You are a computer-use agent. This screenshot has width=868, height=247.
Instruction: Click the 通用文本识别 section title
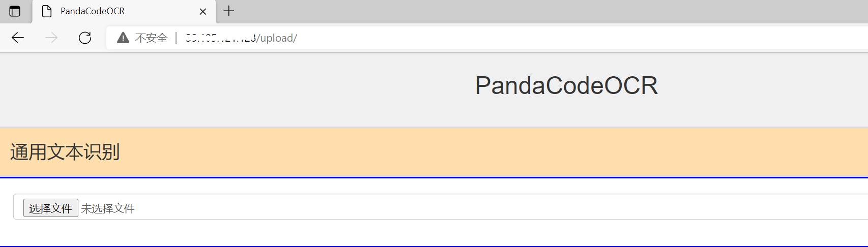click(x=65, y=152)
